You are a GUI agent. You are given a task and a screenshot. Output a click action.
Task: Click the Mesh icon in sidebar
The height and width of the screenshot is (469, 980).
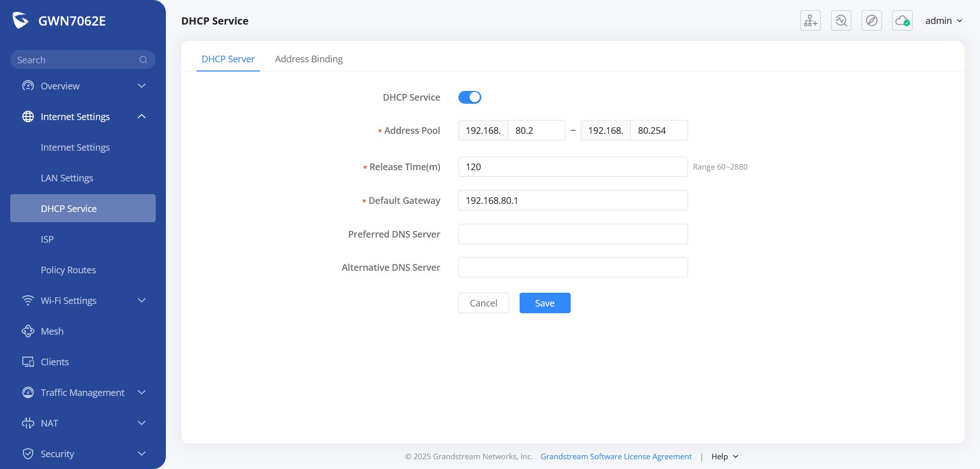click(x=28, y=331)
